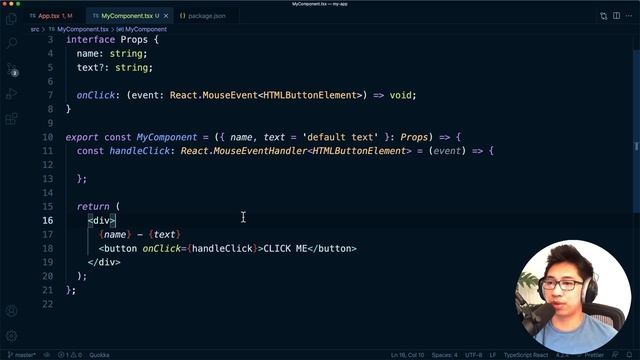The width and height of the screenshot is (640, 360).
Task: Click 'text?: string;' on line 5
Action: [115, 67]
